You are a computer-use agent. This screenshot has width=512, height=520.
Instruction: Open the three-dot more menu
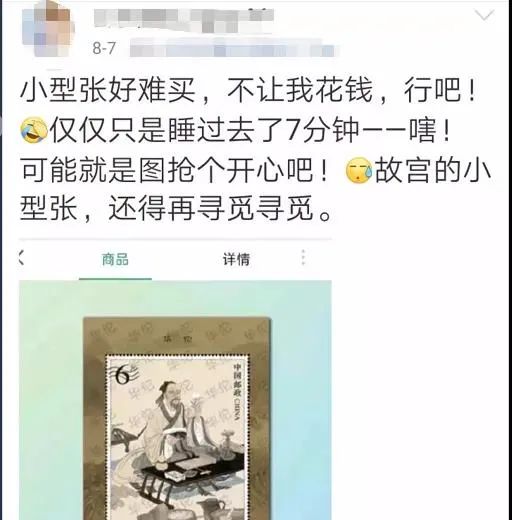tap(303, 257)
